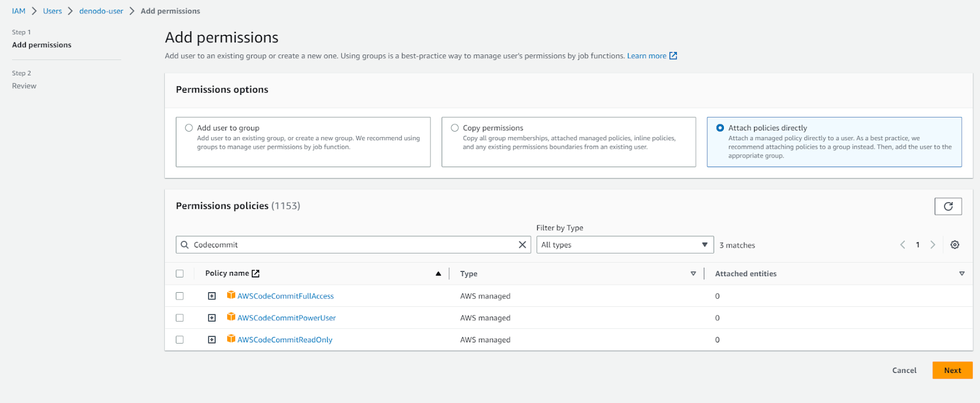Toggle the select-all policies header checkbox
The height and width of the screenshot is (403, 980).
[179, 274]
